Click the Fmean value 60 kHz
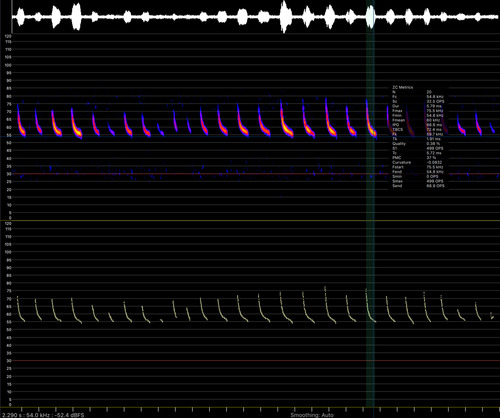The image size is (500, 418). tap(433, 120)
